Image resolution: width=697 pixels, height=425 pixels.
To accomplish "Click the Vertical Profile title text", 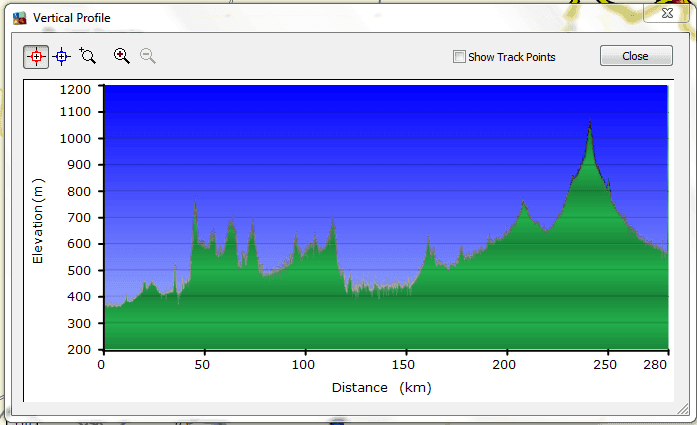I will click(x=72, y=18).
